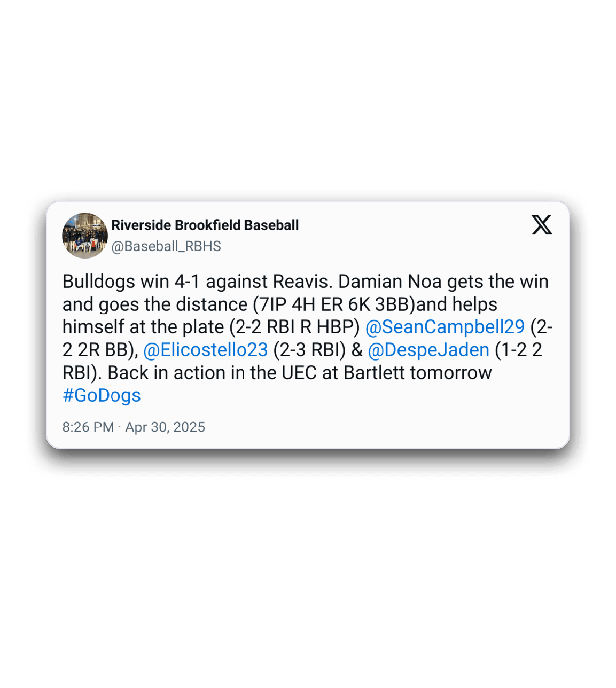Click the X logo icon

542,225
